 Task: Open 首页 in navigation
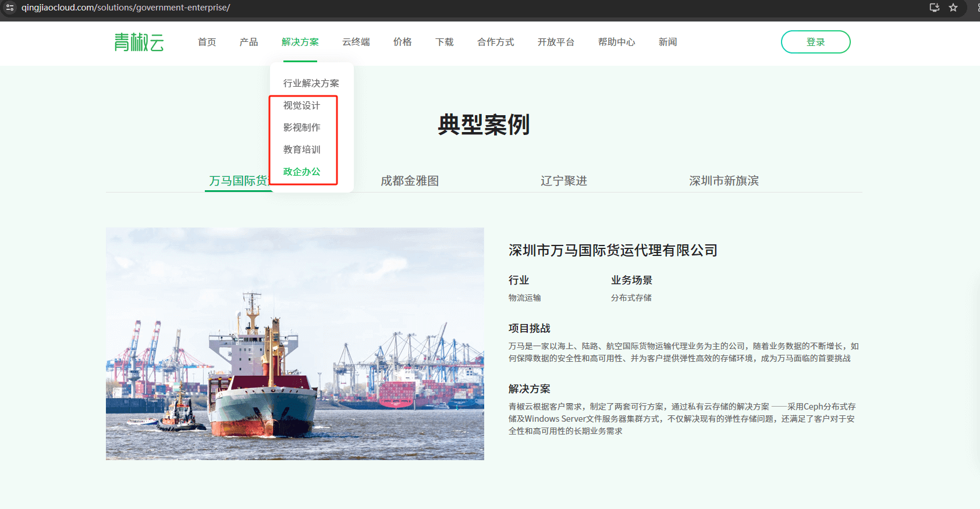207,42
